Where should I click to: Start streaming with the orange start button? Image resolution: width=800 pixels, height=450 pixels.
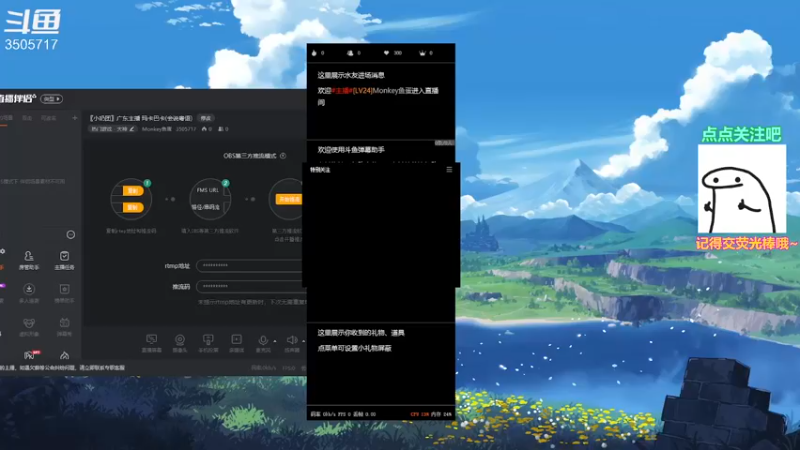click(x=289, y=199)
